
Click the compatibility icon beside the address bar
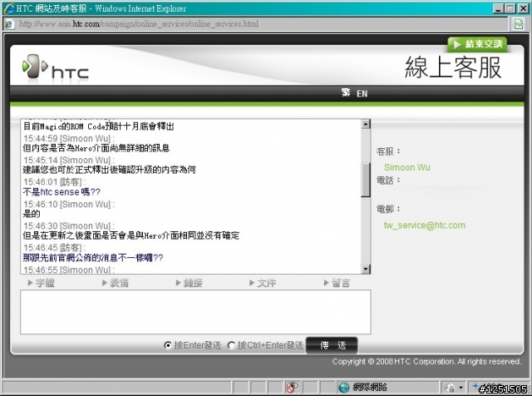coord(519,24)
